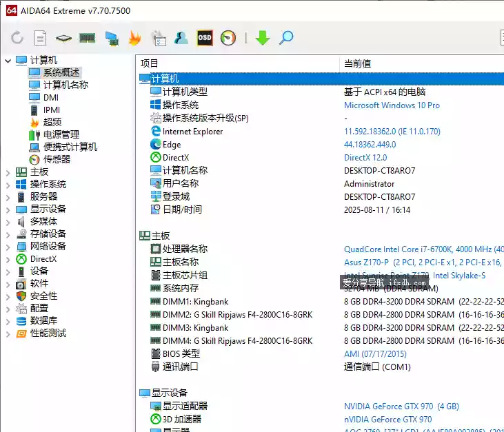Select the DIMM4: G Skill Ripjaws row
Image resolution: width=504 pixels, height=432 pixels.
tap(327, 341)
